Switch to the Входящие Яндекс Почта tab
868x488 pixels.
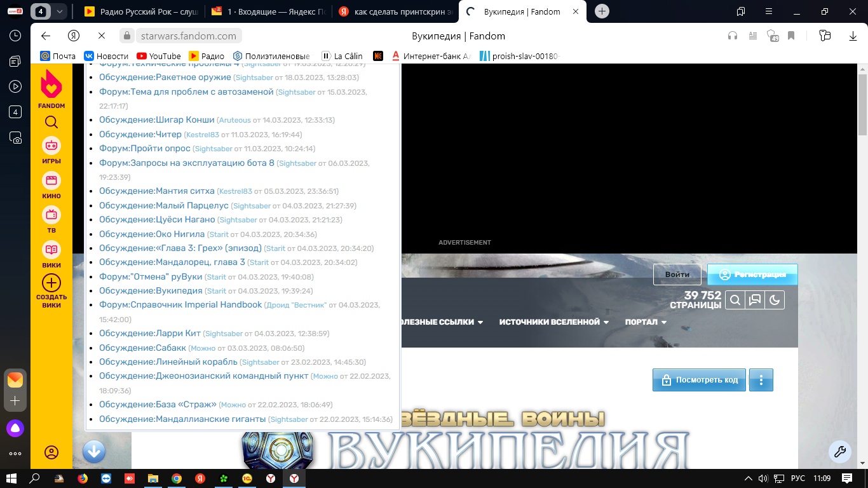coord(269,11)
